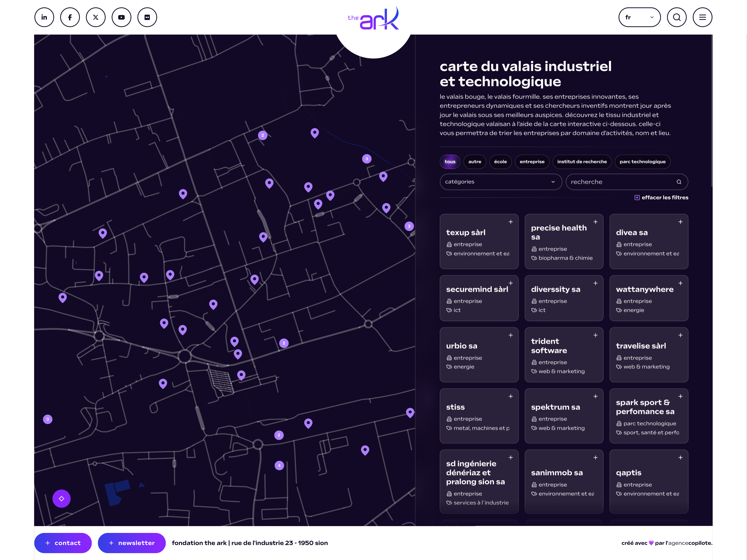The image size is (747, 560).
Task: Open The Ark LinkedIn page icon
Action: pos(44,17)
